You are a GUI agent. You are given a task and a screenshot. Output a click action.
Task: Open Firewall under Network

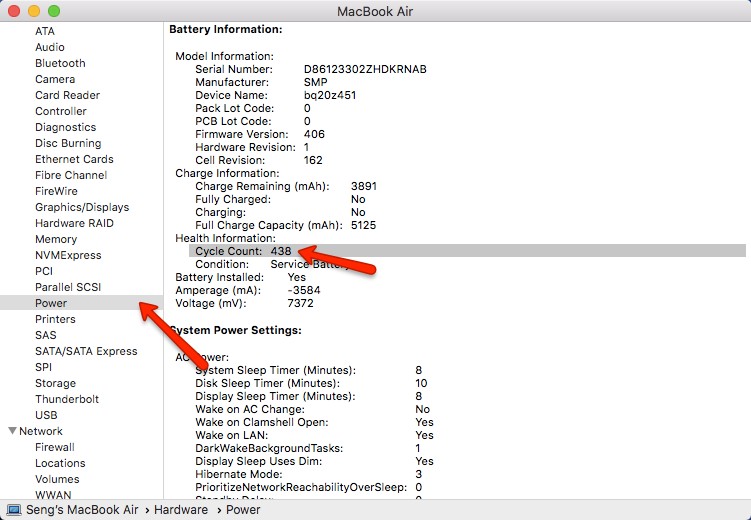pos(55,447)
